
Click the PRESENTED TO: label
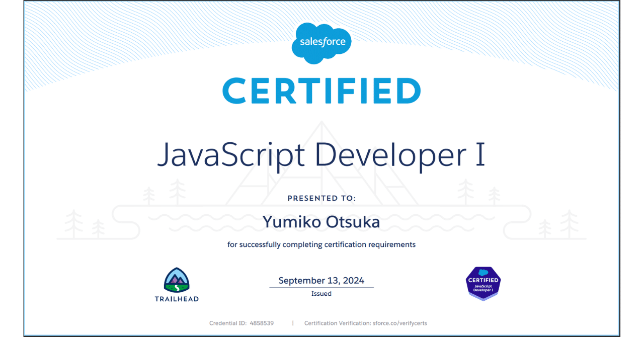321,198
